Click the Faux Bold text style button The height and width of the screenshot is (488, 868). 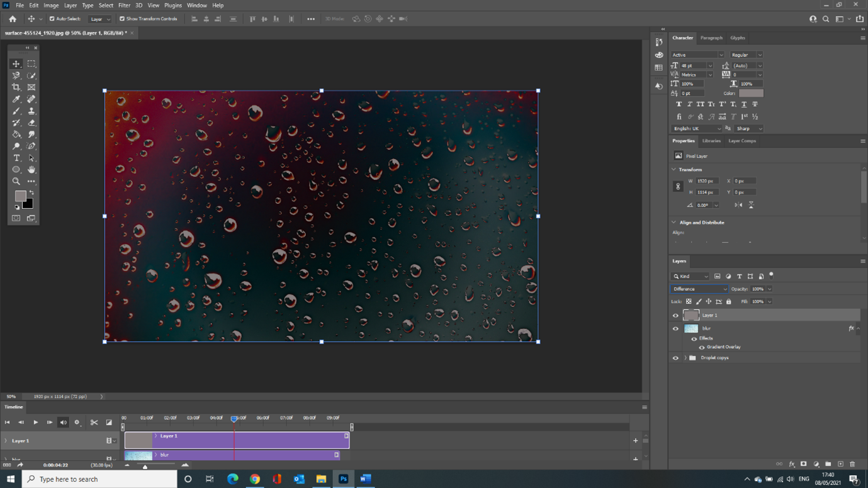pyautogui.click(x=679, y=104)
